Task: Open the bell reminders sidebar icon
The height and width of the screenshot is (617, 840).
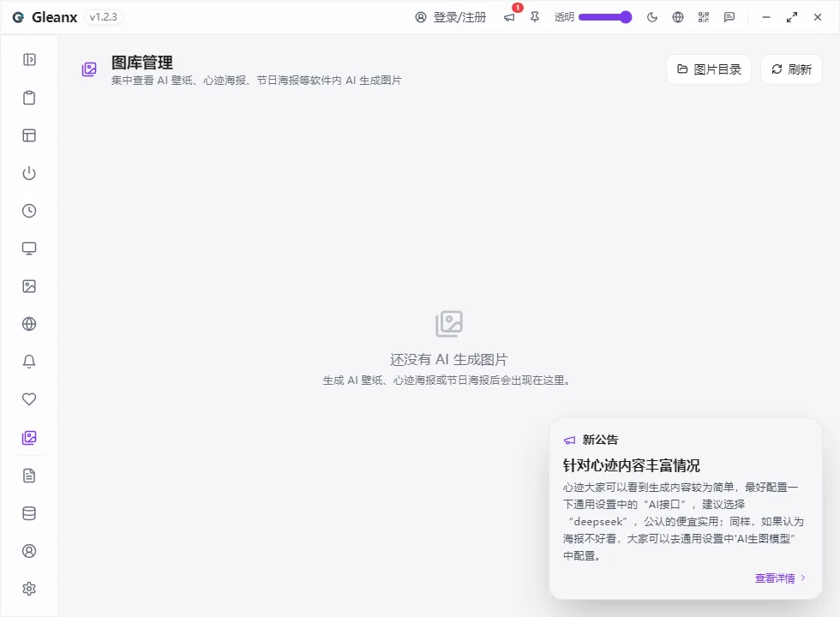Action: pos(29,362)
